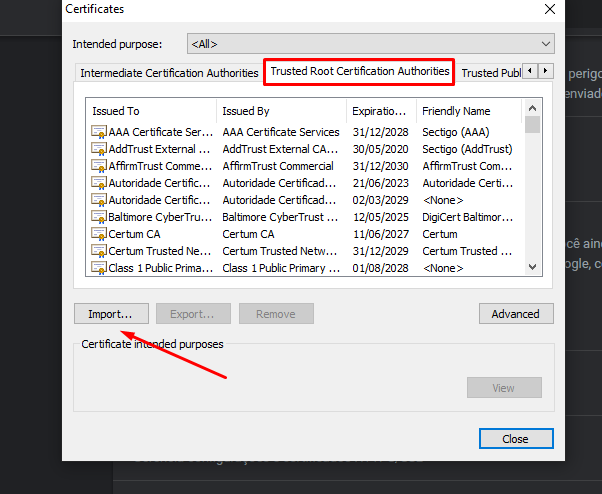602x494 pixels.
Task: Click the View button
Action: click(504, 388)
